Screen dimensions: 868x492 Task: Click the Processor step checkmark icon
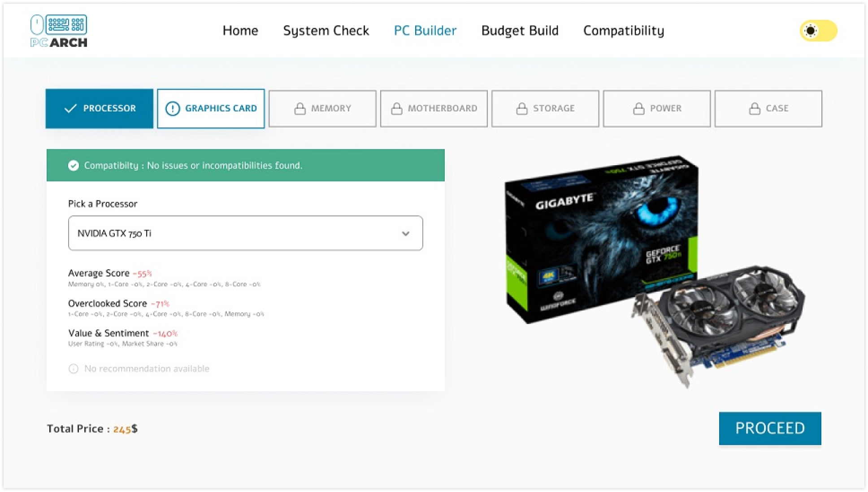pos(70,109)
